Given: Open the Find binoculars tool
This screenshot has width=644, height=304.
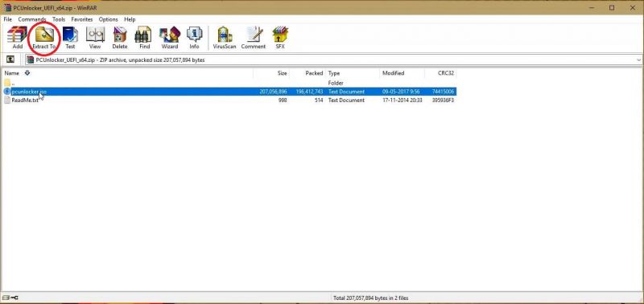Looking at the screenshot, I should [x=145, y=38].
